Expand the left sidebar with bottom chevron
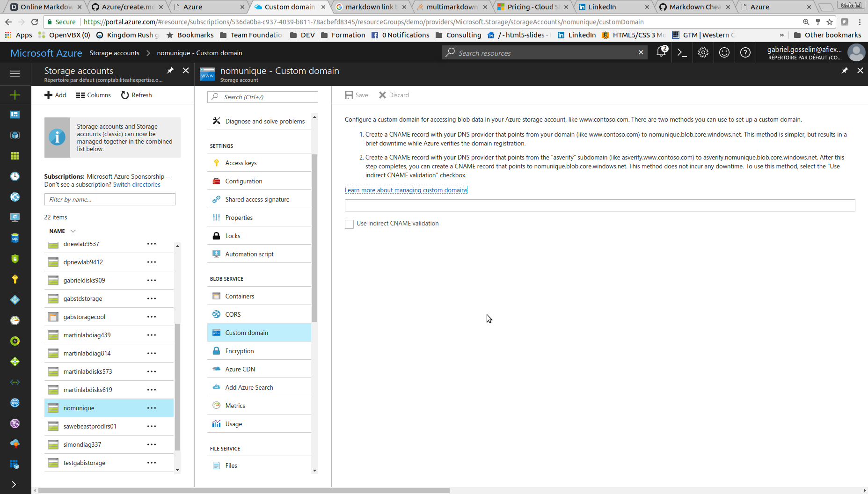This screenshot has width=868, height=494. (14, 484)
